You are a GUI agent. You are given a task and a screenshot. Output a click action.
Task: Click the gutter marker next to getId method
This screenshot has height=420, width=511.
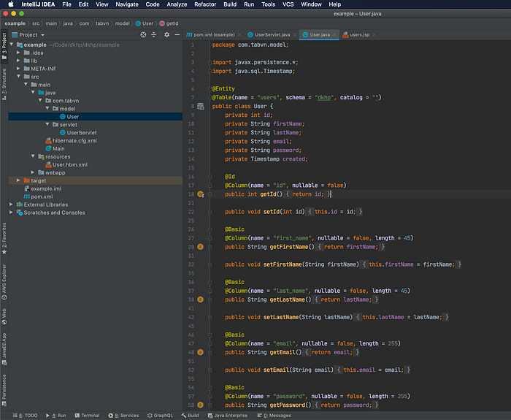click(x=201, y=194)
